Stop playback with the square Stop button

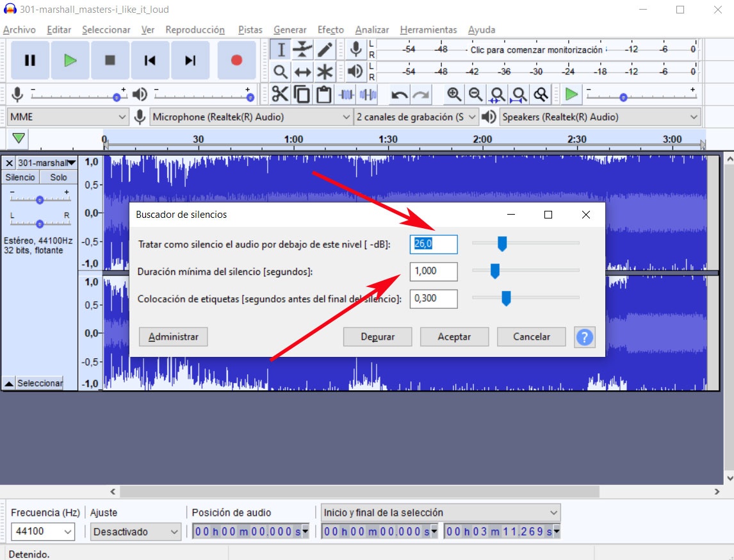(110, 60)
